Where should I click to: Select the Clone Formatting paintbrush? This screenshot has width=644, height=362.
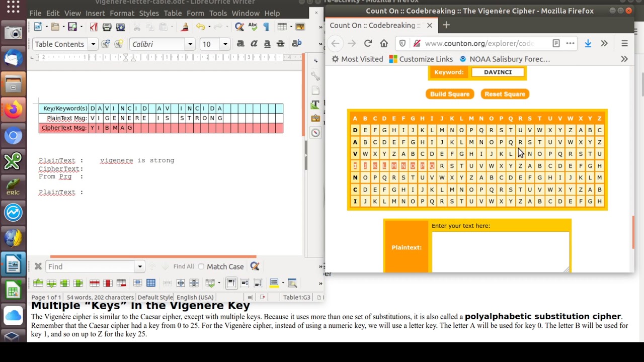[x=185, y=27]
